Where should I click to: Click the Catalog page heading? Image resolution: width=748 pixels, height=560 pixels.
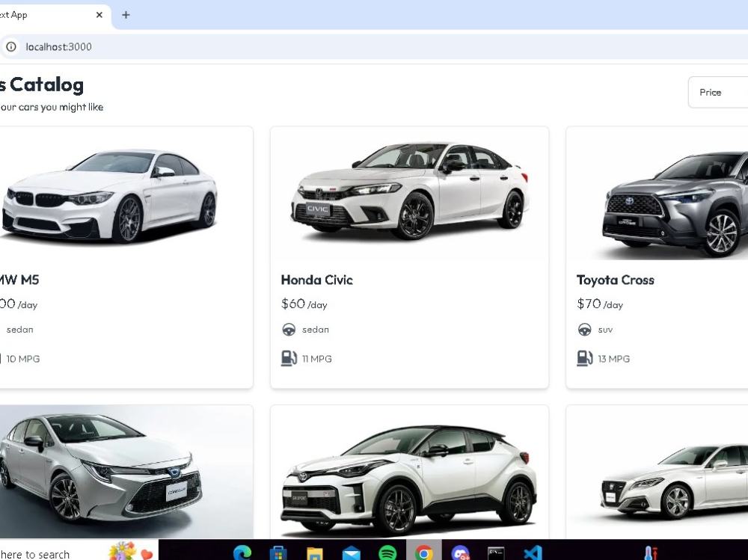coord(42,85)
